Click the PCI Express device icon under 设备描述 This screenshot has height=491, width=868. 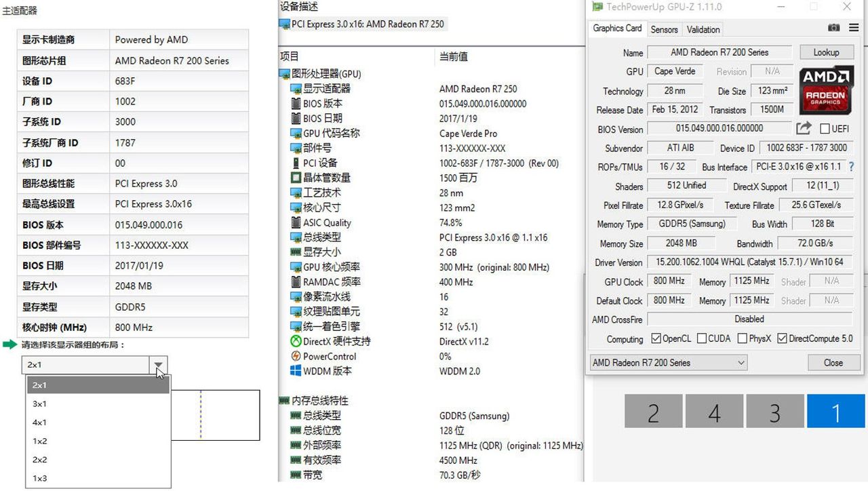(284, 24)
